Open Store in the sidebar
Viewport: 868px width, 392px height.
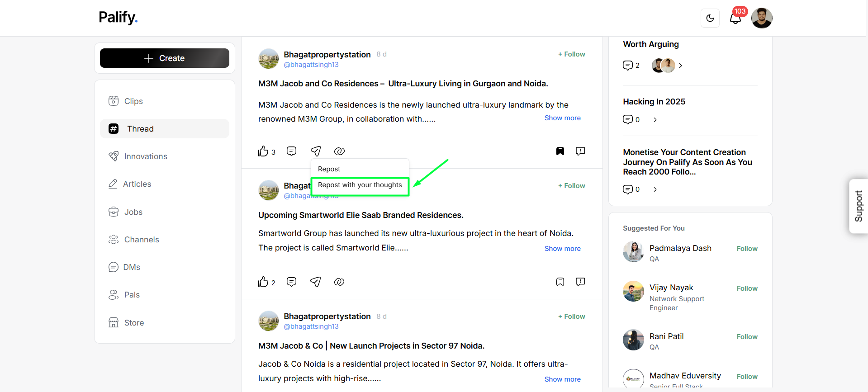pyautogui.click(x=165, y=323)
